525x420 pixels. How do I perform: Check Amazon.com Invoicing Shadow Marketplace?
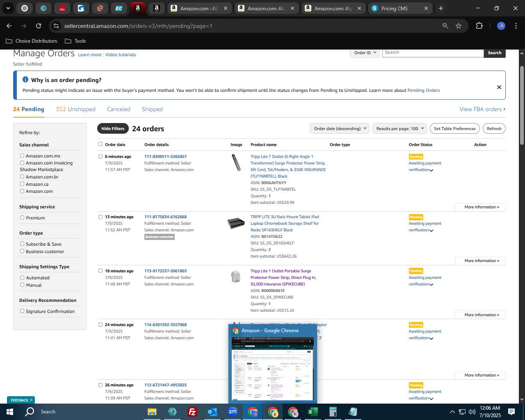[x=22, y=162]
